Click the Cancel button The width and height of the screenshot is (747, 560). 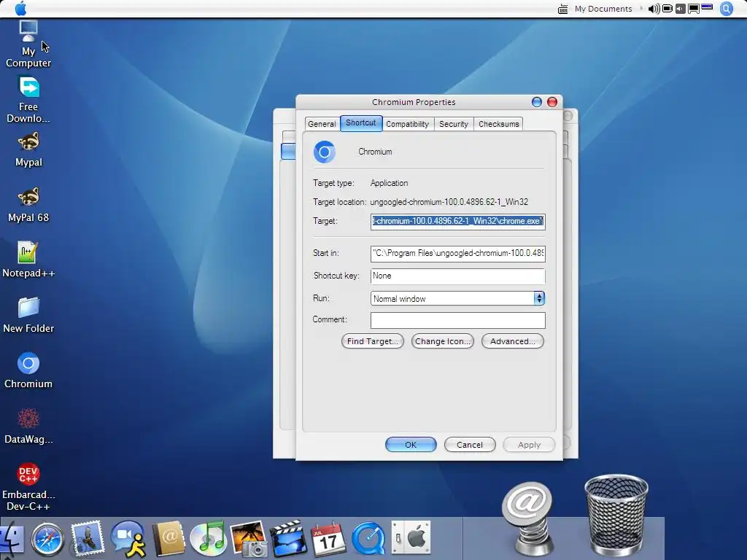pos(470,444)
